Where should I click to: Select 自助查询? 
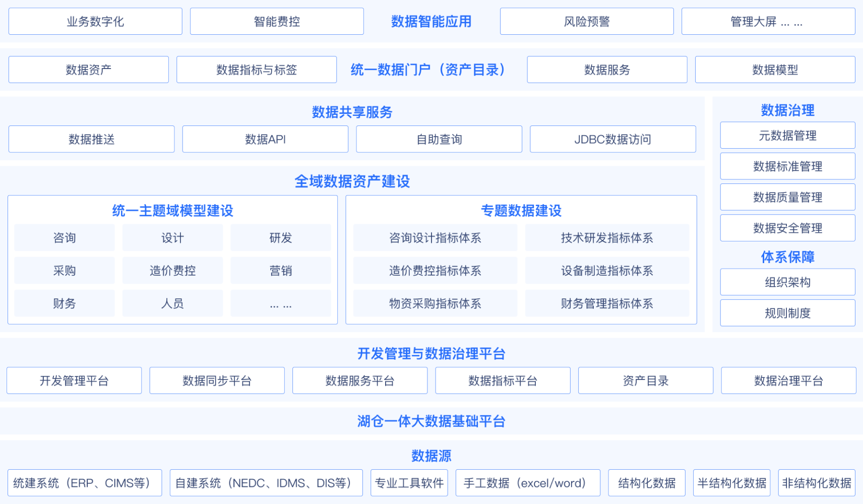pyautogui.click(x=439, y=139)
